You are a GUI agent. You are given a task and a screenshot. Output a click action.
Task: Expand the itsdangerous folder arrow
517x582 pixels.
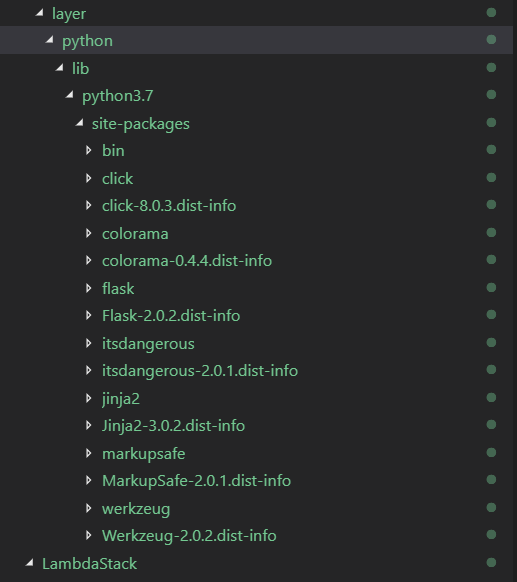88,343
